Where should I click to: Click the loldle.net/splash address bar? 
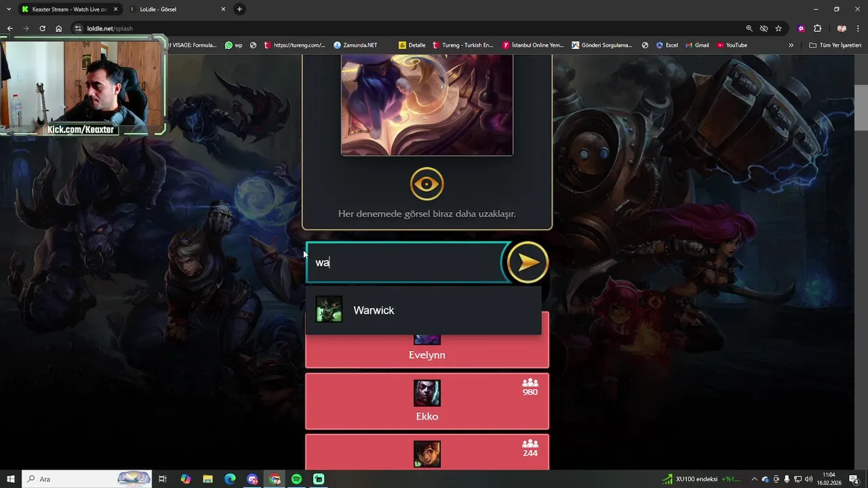point(407,28)
